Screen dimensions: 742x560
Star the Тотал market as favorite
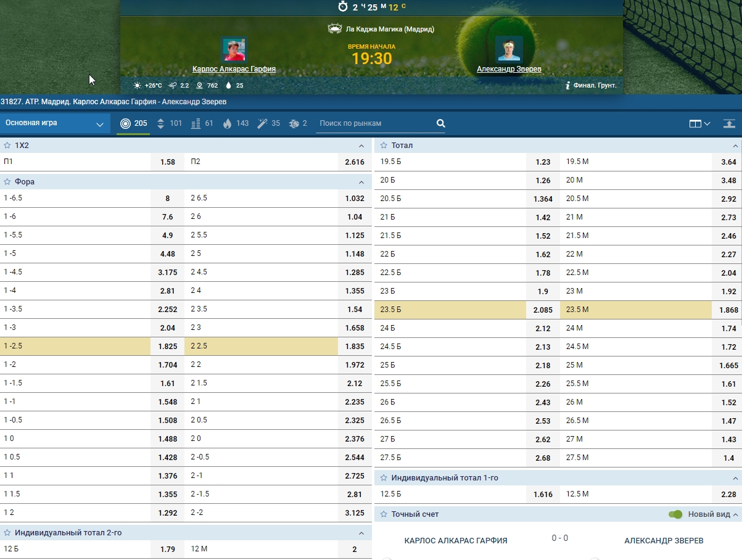384,146
